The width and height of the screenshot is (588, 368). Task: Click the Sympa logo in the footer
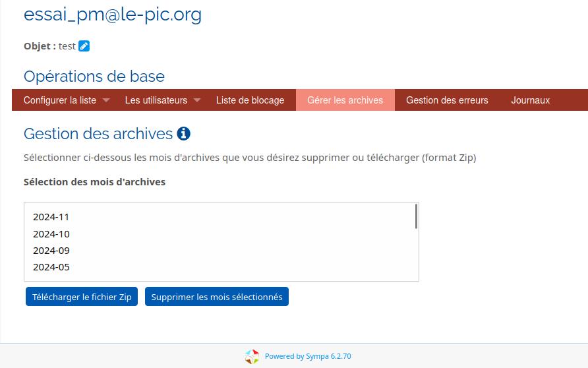tap(252, 356)
